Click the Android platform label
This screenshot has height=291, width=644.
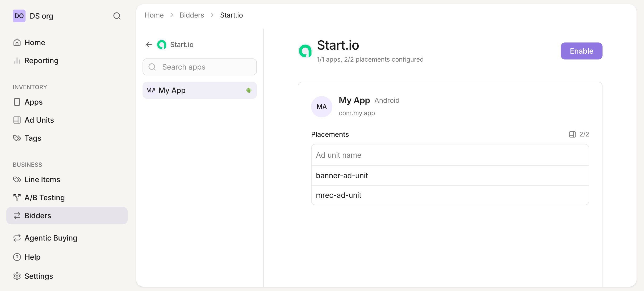(387, 100)
